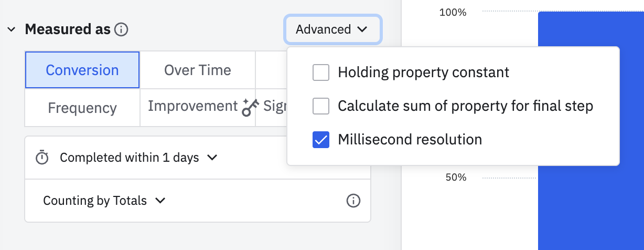Collapse the Measured as section chevron
The height and width of the screenshot is (250, 644).
[12, 29]
